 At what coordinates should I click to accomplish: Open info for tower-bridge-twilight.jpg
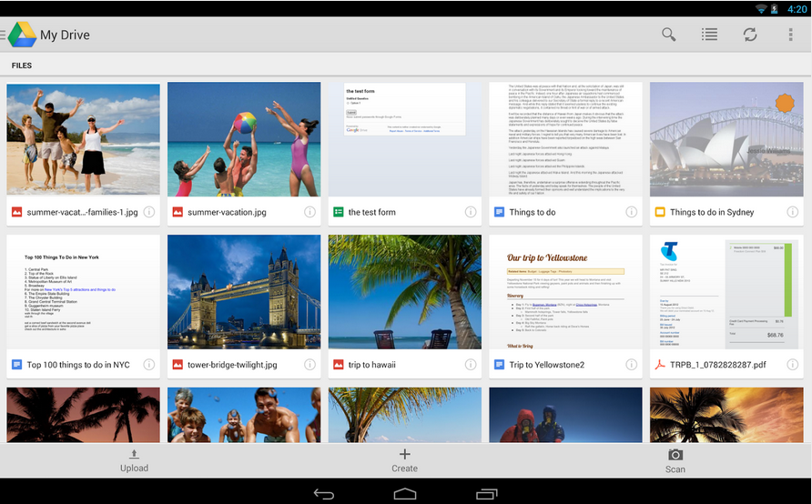tap(310, 365)
